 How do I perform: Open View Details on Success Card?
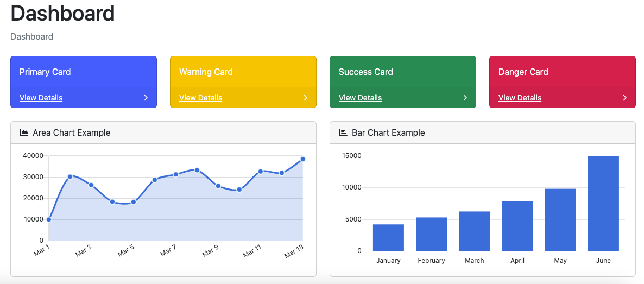click(x=361, y=98)
